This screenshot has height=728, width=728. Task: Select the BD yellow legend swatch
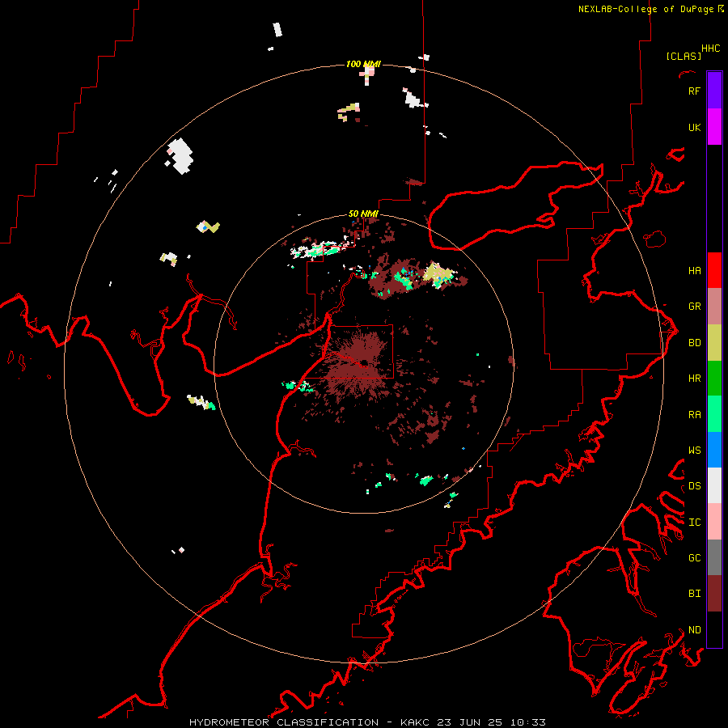tap(714, 343)
